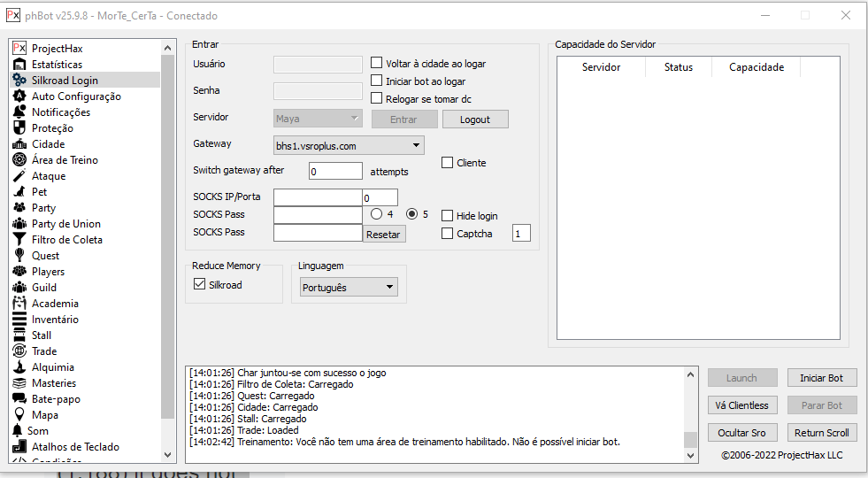Click the Logout button
The height and width of the screenshot is (478, 868).
pyautogui.click(x=475, y=119)
